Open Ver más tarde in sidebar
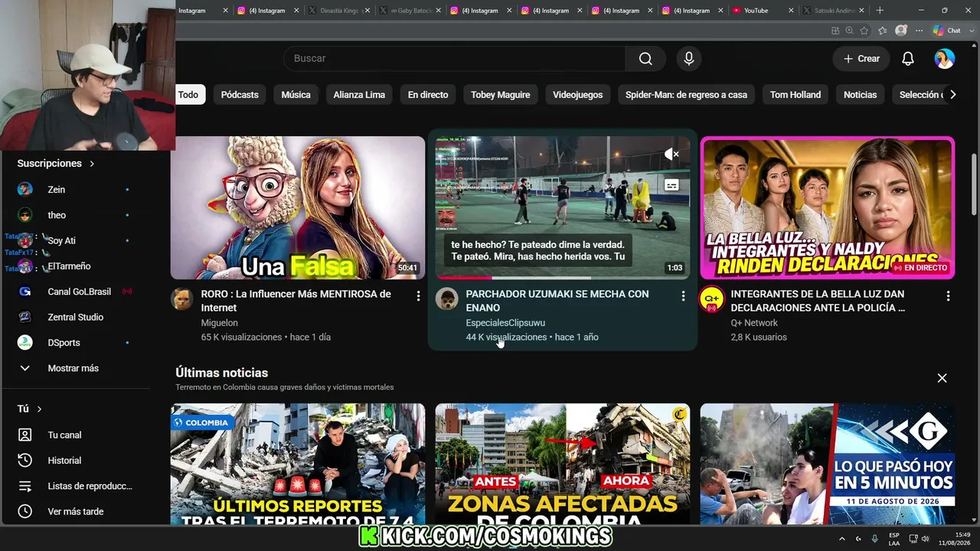The width and height of the screenshot is (980, 551). [x=74, y=511]
